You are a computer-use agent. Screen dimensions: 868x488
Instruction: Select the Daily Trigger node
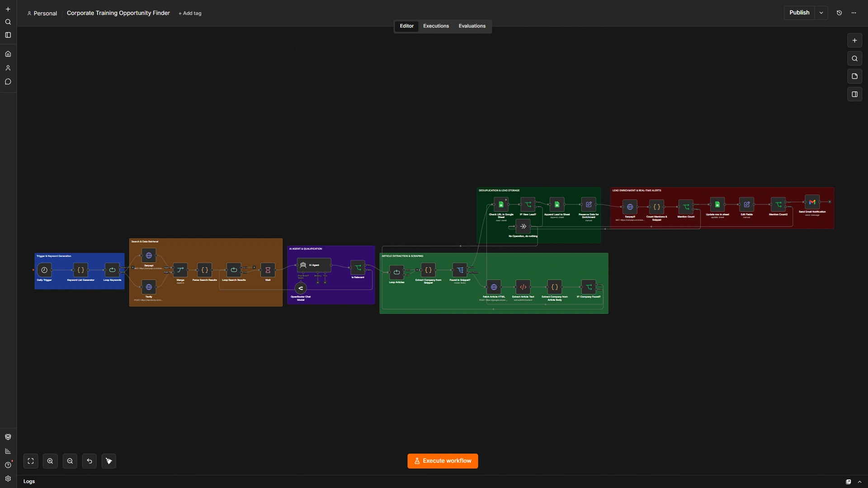[x=44, y=270]
